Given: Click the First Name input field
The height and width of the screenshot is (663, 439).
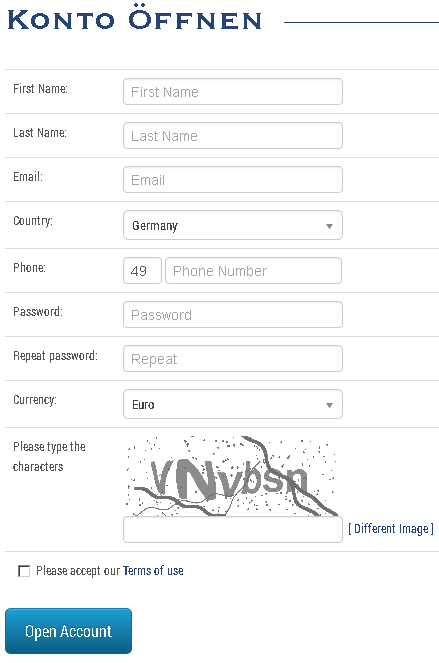Looking at the screenshot, I should [233, 91].
